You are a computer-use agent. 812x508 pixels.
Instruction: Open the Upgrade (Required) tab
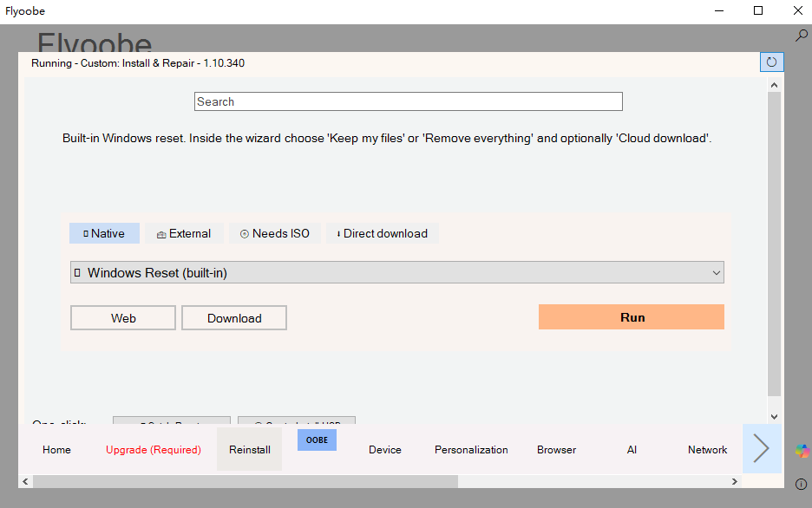coord(154,450)
